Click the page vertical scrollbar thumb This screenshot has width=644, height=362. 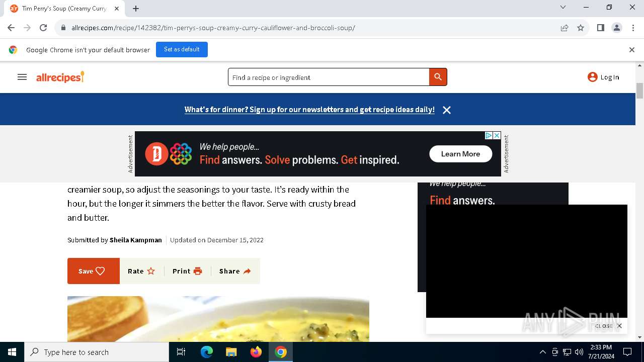click(x=640, y=91)
